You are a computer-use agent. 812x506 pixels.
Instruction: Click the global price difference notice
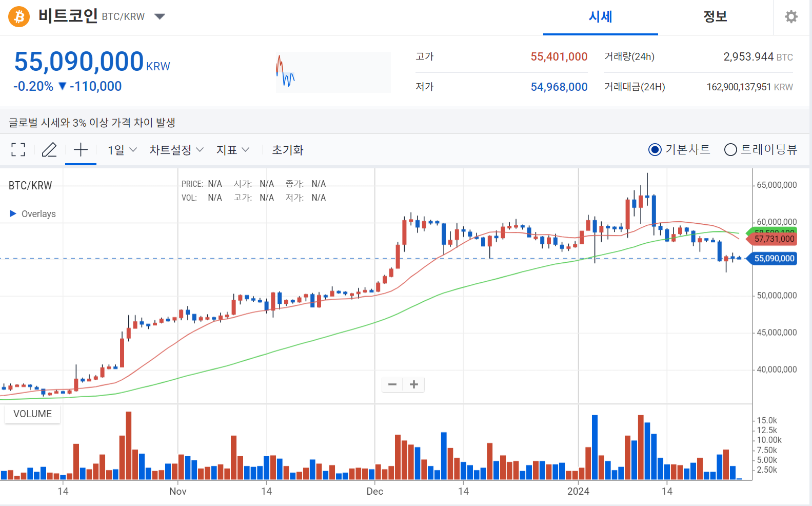pos(92,122)
